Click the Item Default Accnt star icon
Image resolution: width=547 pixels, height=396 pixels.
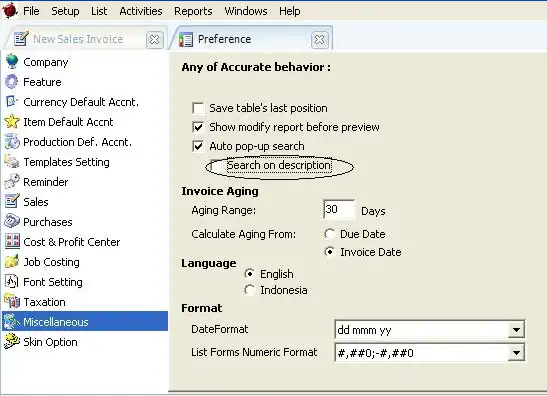(x=12, y=121)
